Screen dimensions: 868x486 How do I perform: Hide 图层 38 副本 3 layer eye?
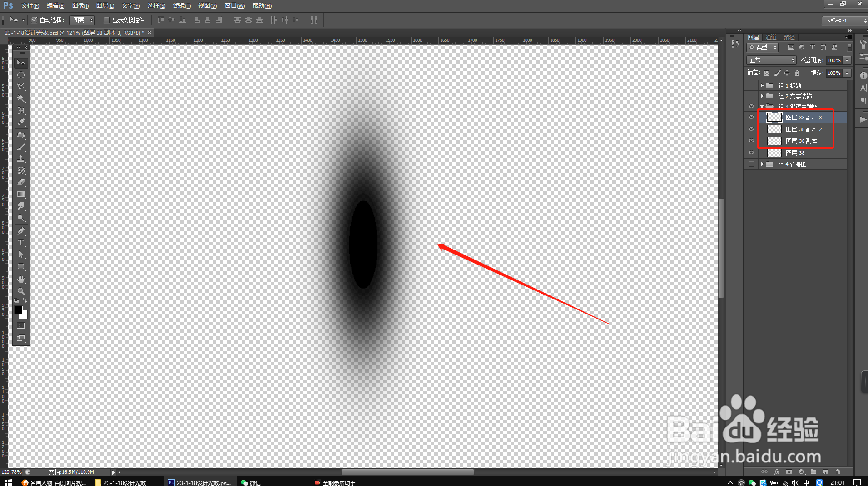click(751, 117)
